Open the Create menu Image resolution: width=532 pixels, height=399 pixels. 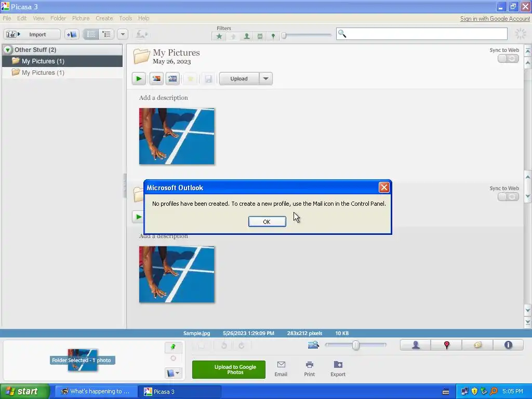(104, 18)
